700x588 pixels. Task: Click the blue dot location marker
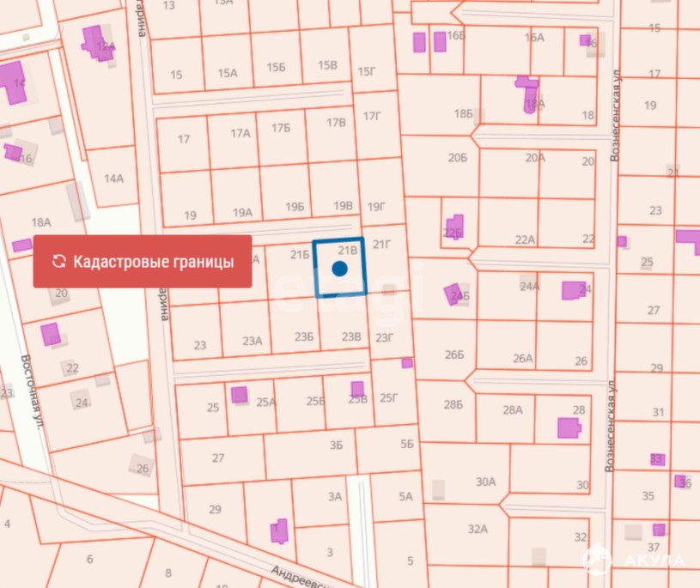tap(339, 269)
